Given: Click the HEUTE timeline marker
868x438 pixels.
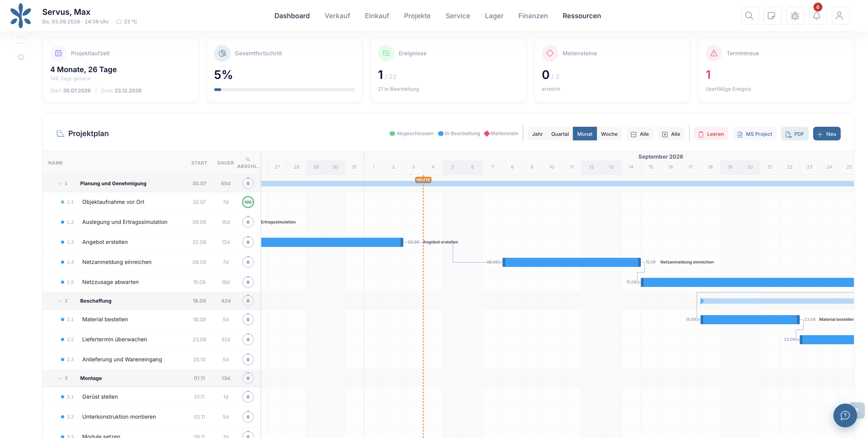Looking at the screenshot, I should [423, 180].
